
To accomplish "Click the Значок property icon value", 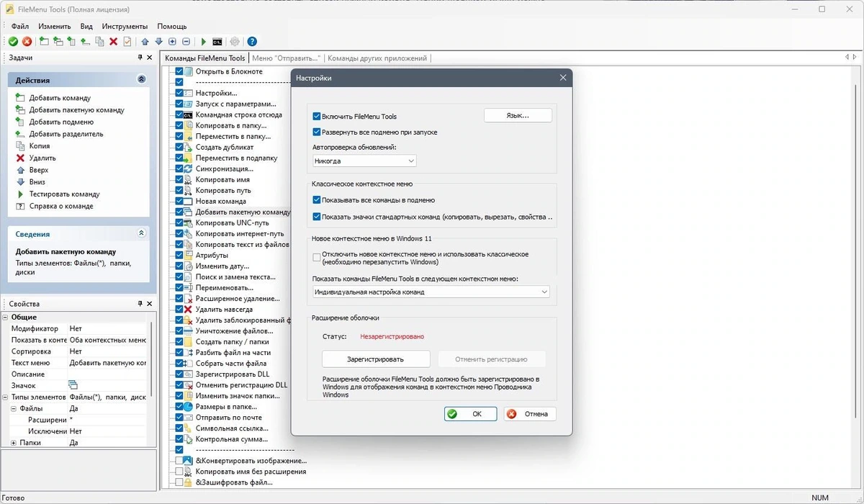I will click(x=73, y=385).
